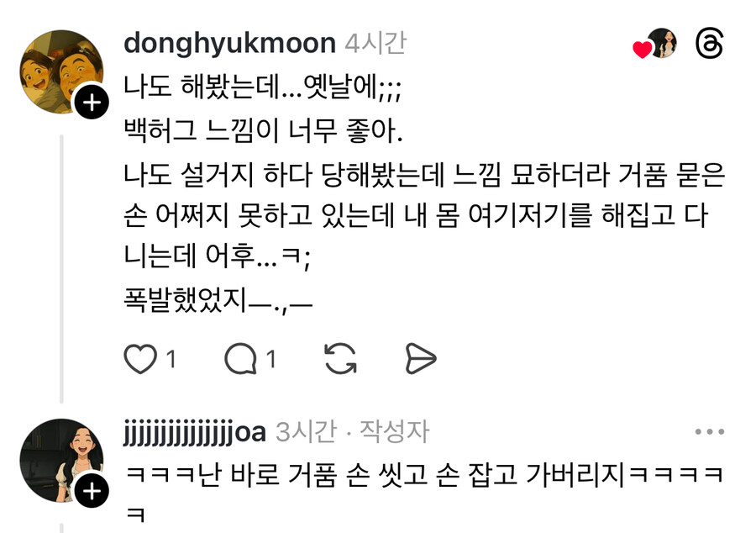Open the donghyukmoon username link
The height and width of the screenshot is (533, 756).
click(229, 44)
